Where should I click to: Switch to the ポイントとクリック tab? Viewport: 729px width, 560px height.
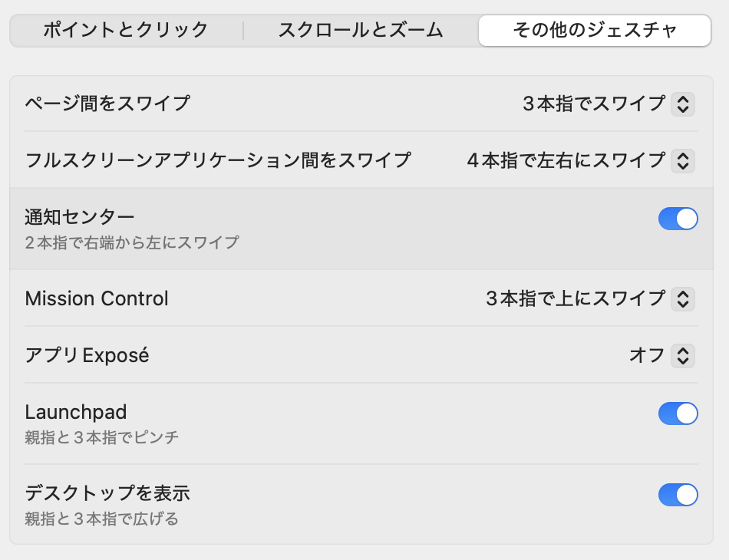tap(126, 31)
